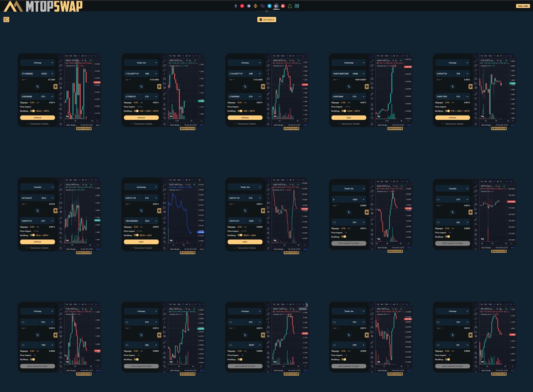Select the 4h timeframe on the ARB/WETH chart

[x=186, y=56]
